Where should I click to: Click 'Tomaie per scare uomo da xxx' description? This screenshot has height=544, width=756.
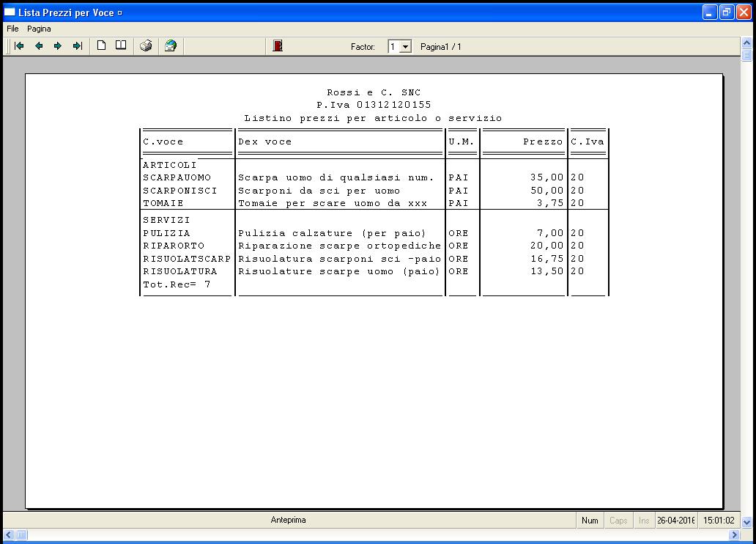332,203
